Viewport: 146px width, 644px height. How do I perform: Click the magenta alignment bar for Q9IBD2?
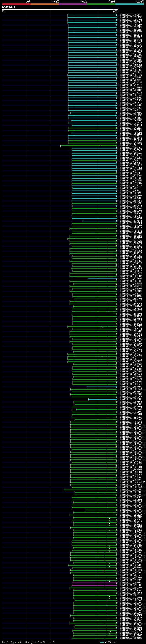(x=94, y=585)
